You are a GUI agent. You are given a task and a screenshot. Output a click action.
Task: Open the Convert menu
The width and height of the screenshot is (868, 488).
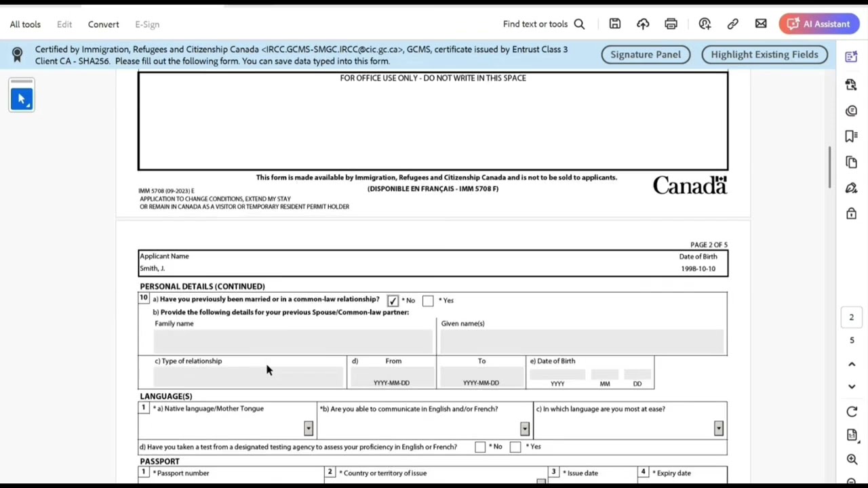(103, 24)
